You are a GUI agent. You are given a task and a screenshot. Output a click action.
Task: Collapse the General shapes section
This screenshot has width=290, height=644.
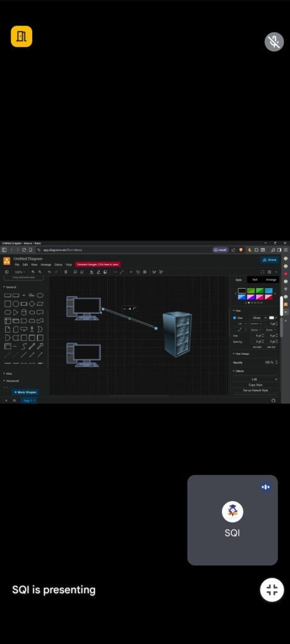coord(10,287)
